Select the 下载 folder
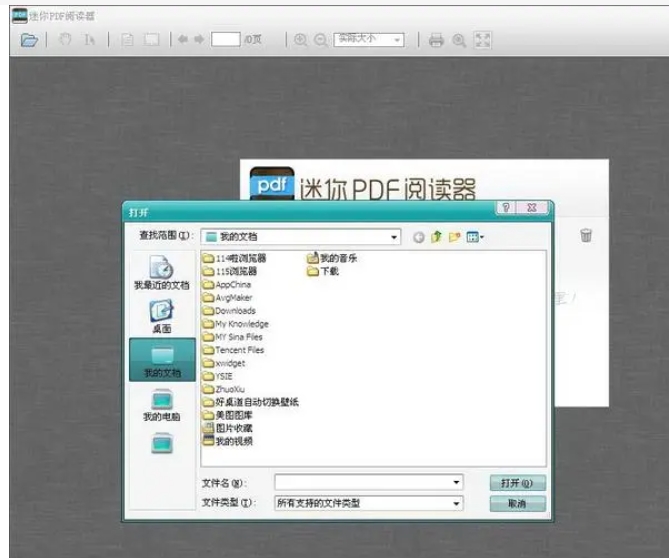The width and height of the screenshot is (669, 558). tap(323, 271)
